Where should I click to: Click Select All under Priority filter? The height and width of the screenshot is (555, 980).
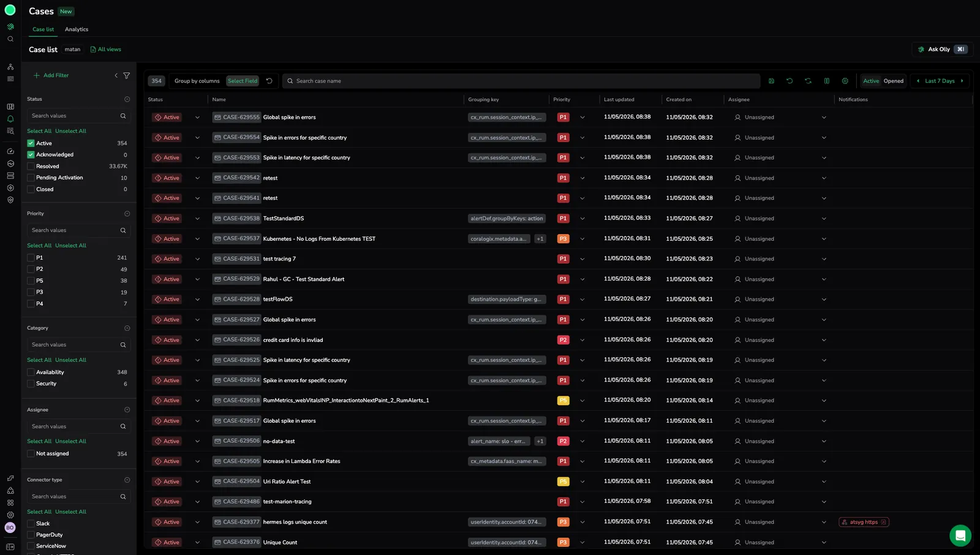click(39, 246)
